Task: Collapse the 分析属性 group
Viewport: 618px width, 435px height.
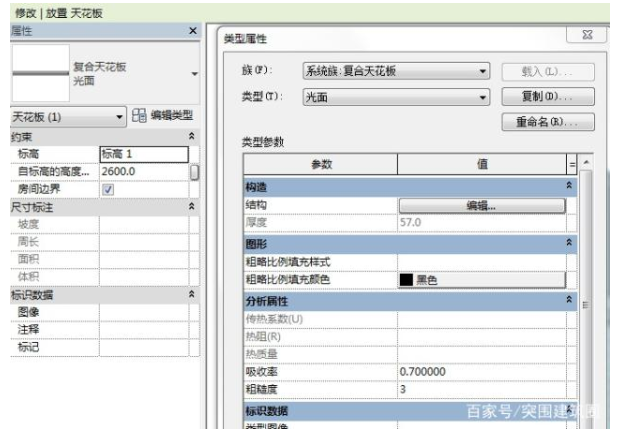Action: [569, 300]
